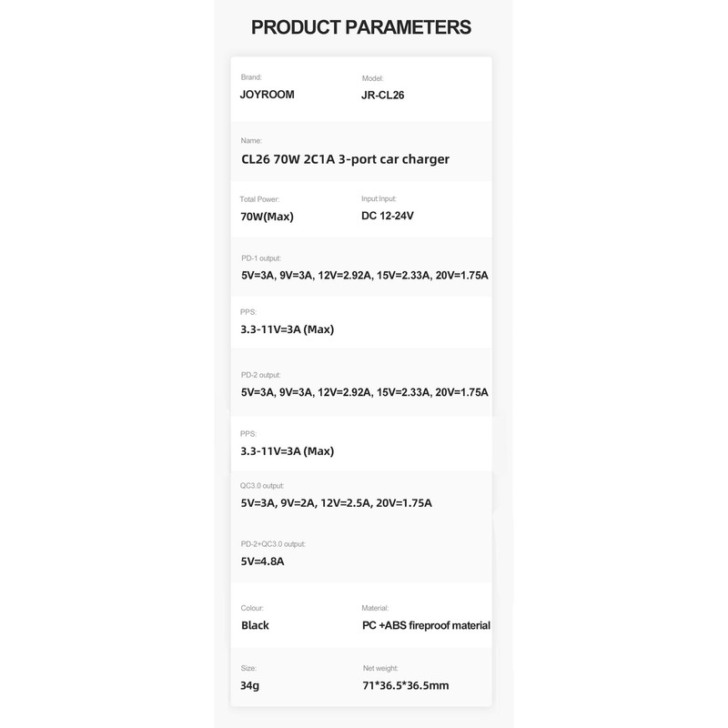The image size is (728, 728).
Task: Click the Brand label
Action: click(x=251, y=77)
